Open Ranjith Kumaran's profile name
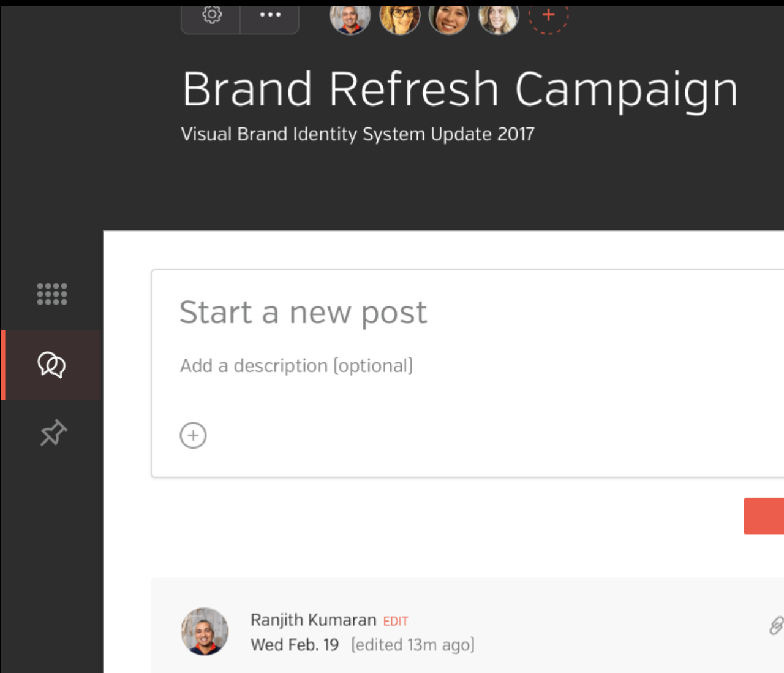 coord(314,620)
